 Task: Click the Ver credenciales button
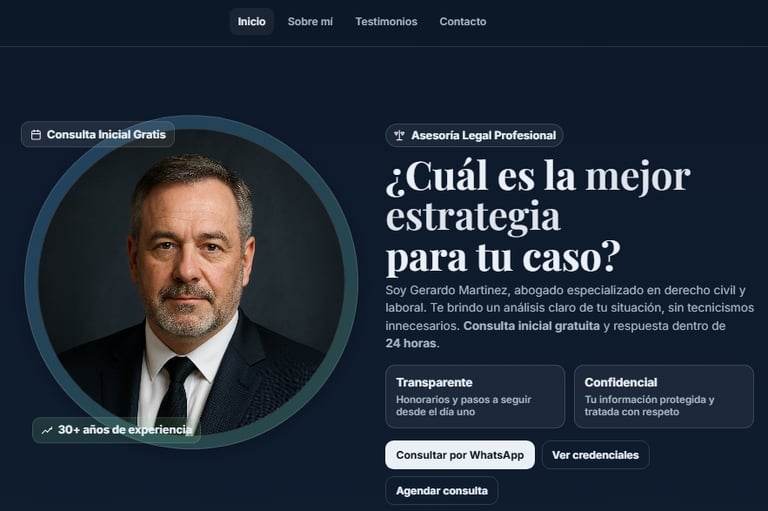596,455
